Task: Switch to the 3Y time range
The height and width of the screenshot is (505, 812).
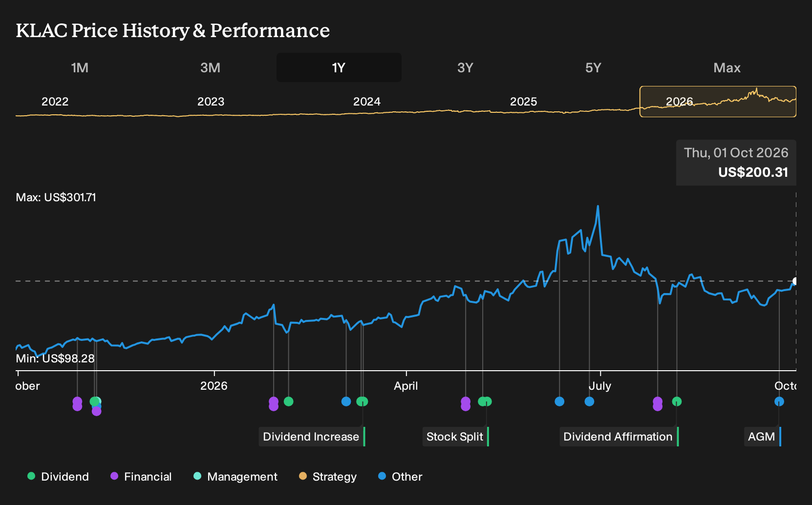Action: click(465, 67)
